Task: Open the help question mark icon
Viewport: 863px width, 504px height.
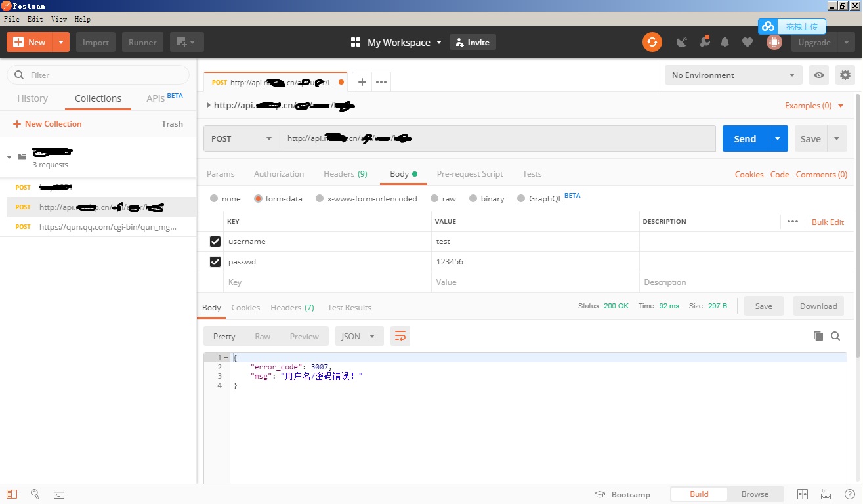Action: click(849, 494)
